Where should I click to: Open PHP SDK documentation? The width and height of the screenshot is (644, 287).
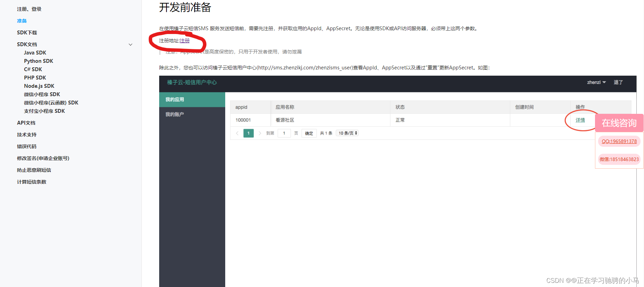point(35,78)
